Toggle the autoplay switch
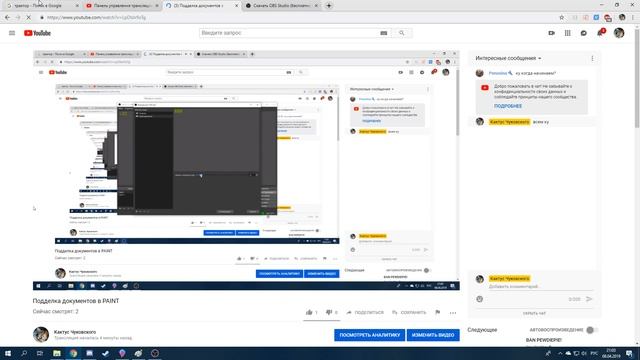This screenshot has height=360, width=640. [x=591, y=330]
